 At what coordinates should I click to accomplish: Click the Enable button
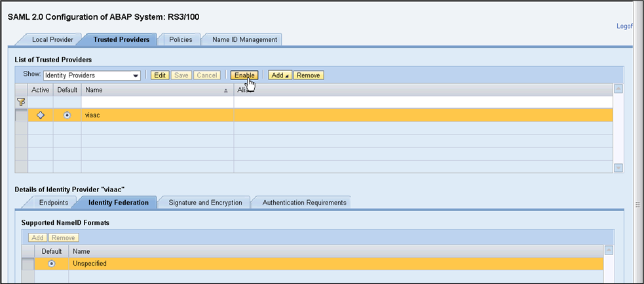pyautogui.click(x=244, y=75)
